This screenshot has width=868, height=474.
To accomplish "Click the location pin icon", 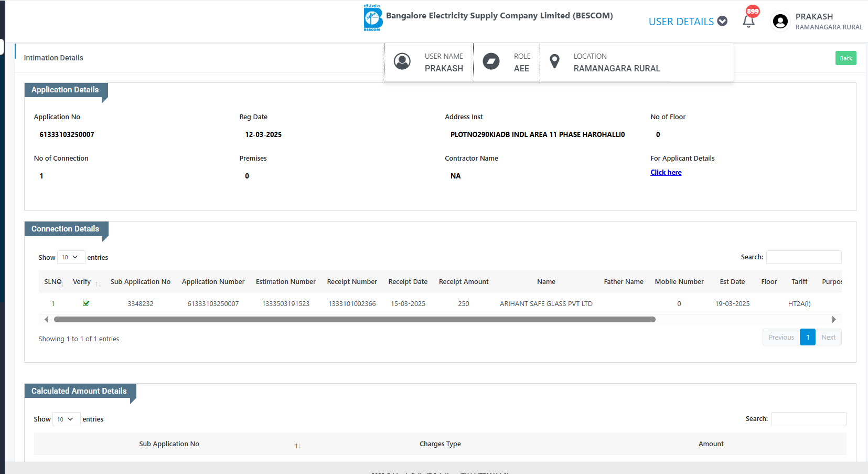I will point(554,62).
